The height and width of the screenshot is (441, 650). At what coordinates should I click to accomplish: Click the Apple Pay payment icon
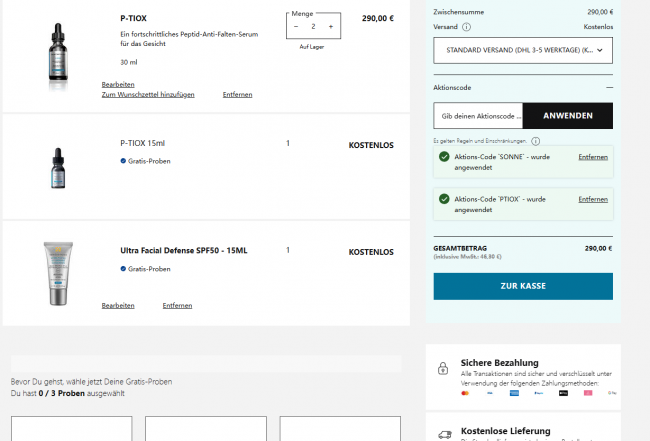pyautogui.click(x=563, y=393)
